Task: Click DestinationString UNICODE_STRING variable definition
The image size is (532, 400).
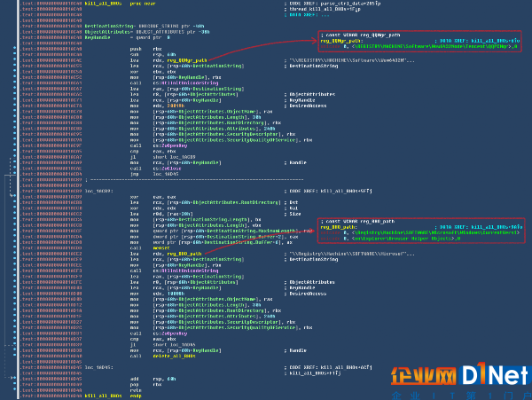Action: [145, 26]
